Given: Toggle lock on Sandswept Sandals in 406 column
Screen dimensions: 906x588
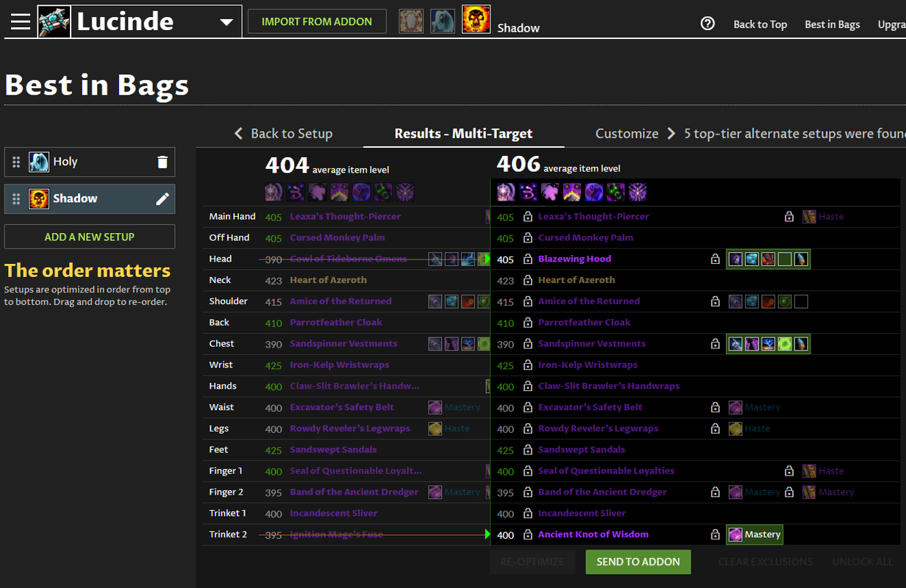Looking at the screenshot, I should (527, 450).
